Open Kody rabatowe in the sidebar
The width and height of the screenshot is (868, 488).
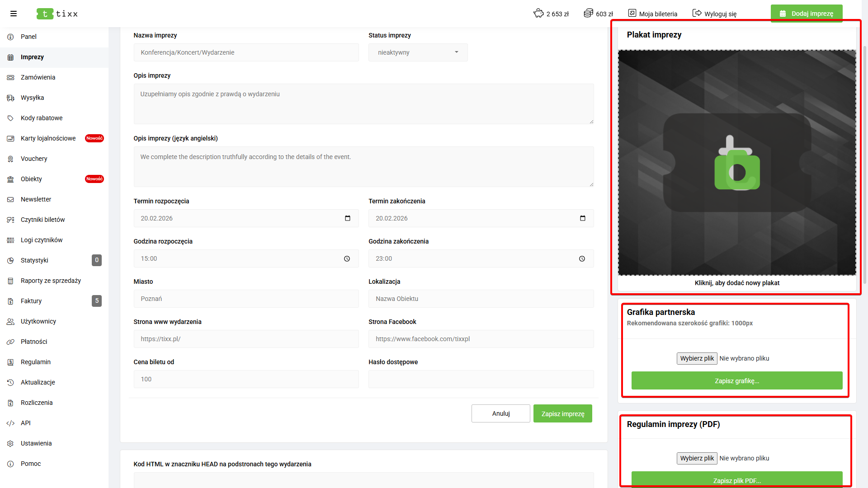42,118
